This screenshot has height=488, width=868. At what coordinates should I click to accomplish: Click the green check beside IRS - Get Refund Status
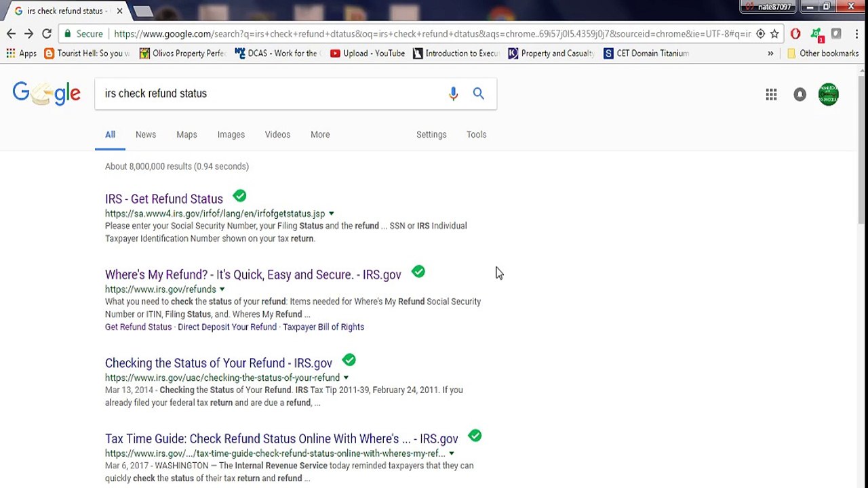(239, 196)
